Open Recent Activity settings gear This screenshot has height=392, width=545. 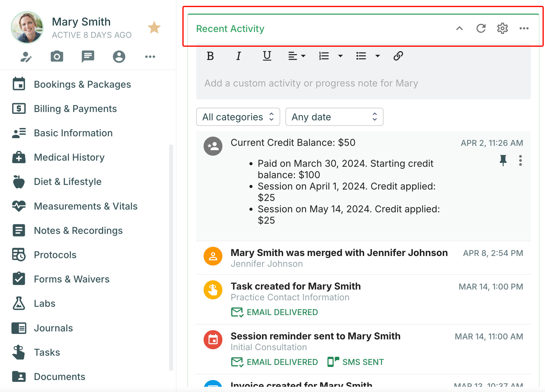point(502,29)
